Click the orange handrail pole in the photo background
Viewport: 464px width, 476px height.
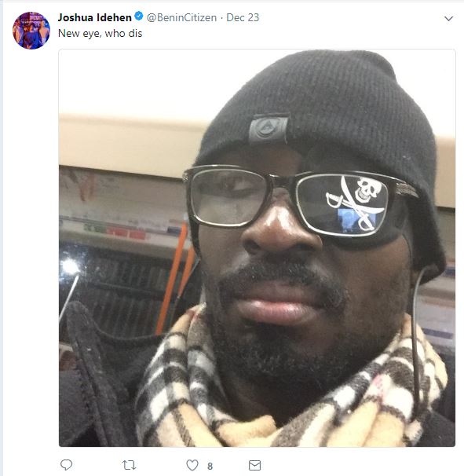[171, 278]
